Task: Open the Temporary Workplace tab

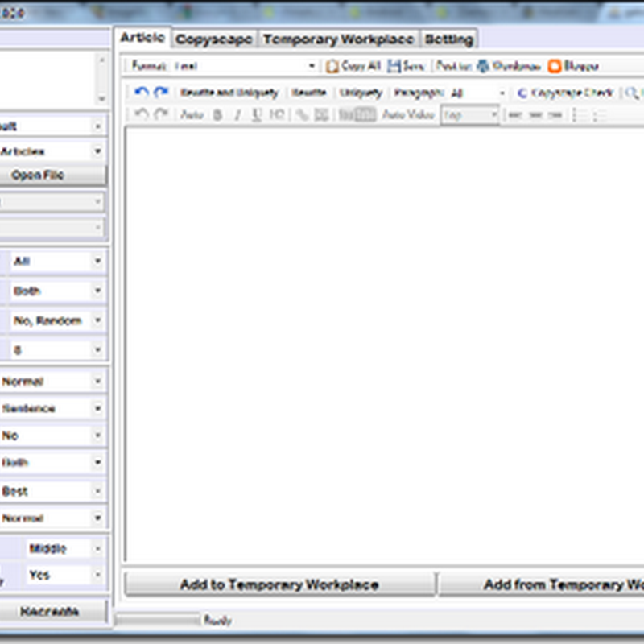Action: (x=338, y=39)
